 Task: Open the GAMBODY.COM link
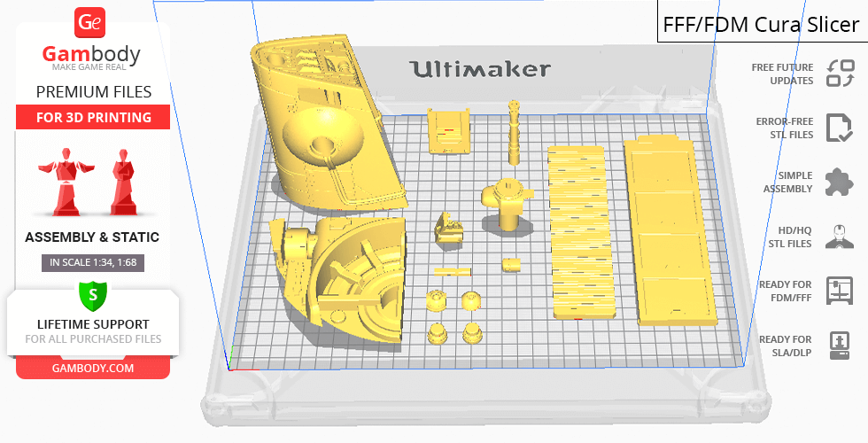click(92, 368)
